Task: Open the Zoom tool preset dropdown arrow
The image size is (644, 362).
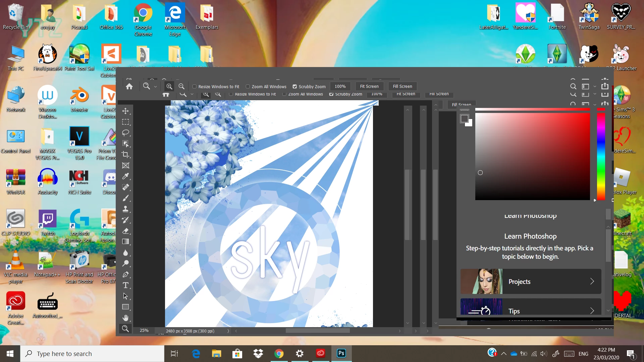Action: (x=155, y=87)
